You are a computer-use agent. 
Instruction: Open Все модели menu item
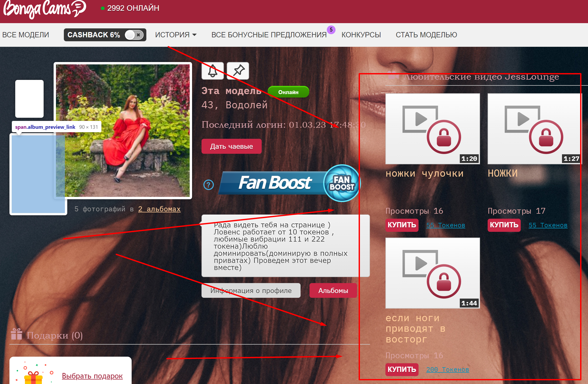[x=26, y=35]
